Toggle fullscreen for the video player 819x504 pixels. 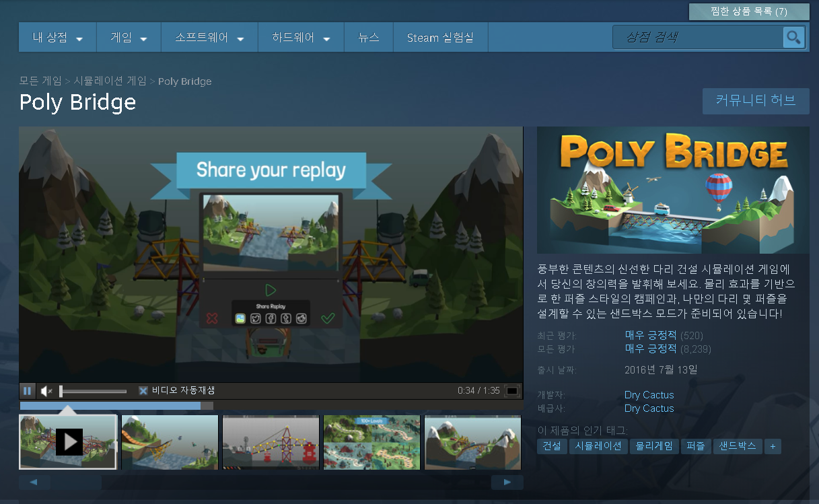tap(512, 391)
